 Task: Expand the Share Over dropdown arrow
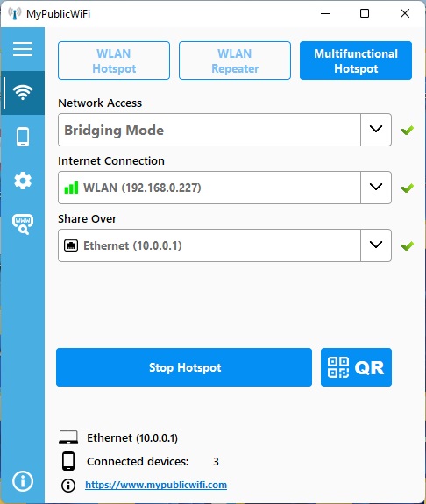click(376, 245)
